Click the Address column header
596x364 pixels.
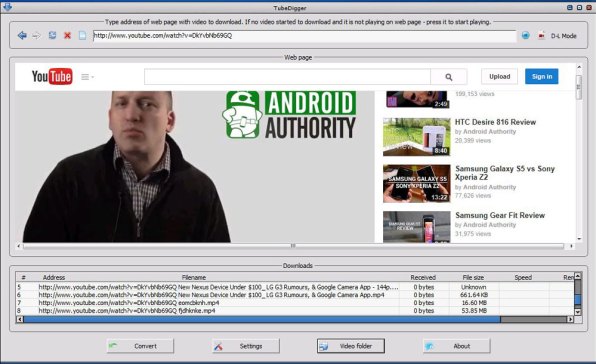tap(54, 277)
